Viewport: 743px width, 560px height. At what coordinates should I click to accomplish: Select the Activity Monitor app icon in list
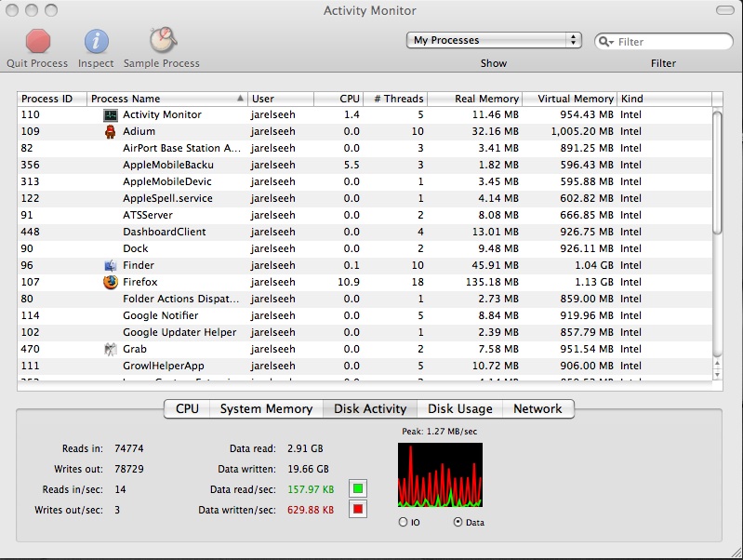[111, 114]
